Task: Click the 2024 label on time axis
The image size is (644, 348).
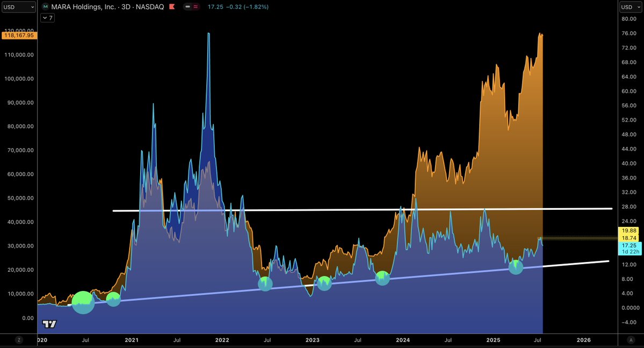Action: [x=403, y=340]
